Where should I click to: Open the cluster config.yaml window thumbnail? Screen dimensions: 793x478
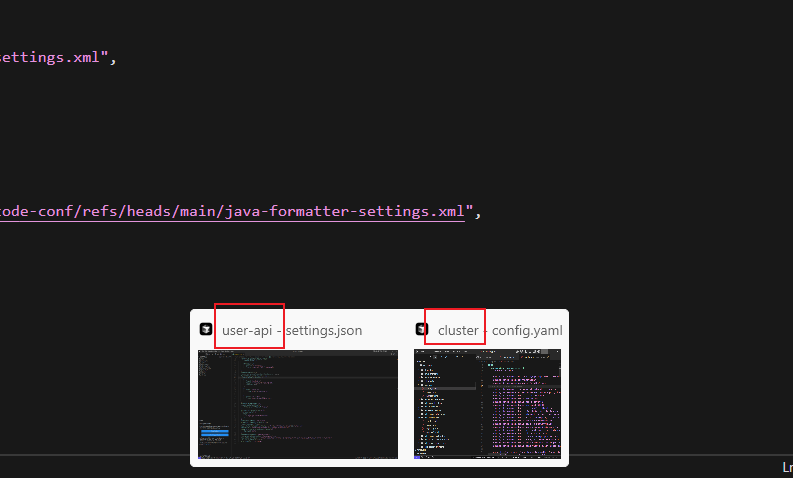click(487, 404)
